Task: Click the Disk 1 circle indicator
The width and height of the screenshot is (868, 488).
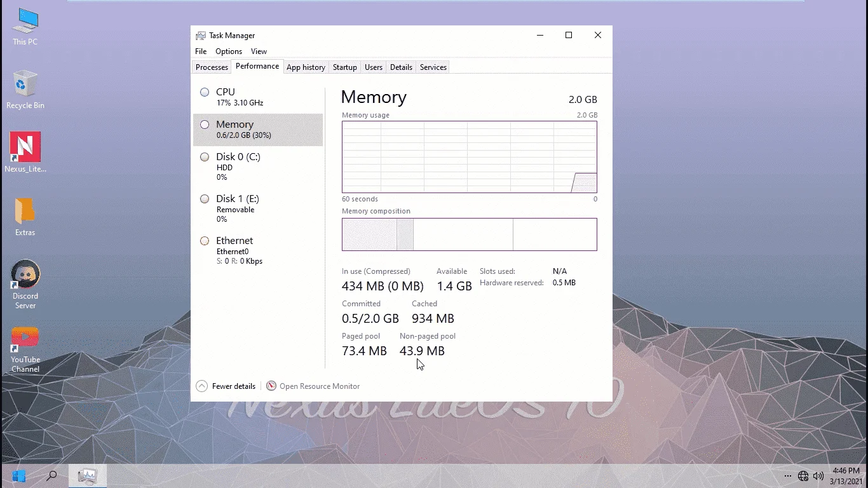Action: click(x=205, y=199)
